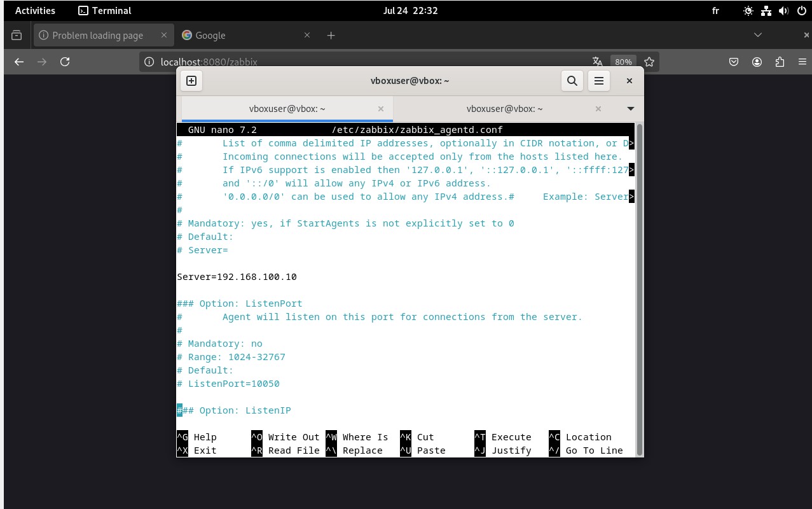Open the Activities overview
Viewport: 812px width, 509px height.
tap(35, 11)
